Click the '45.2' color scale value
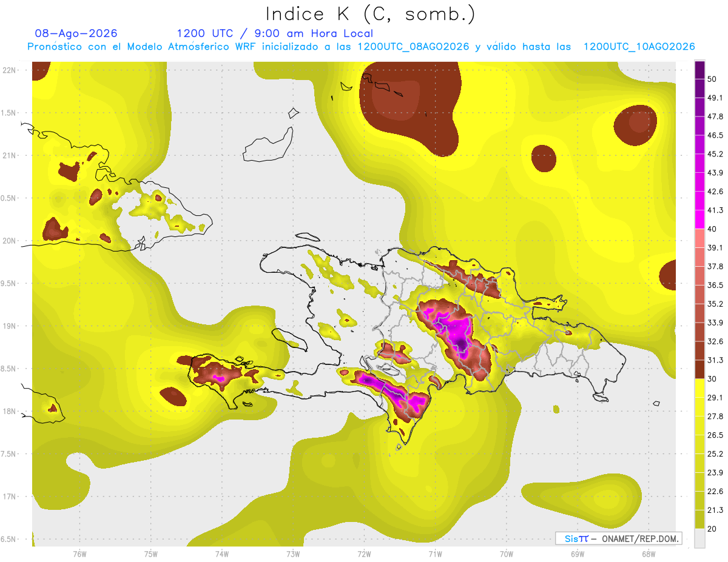 [715, 154]
